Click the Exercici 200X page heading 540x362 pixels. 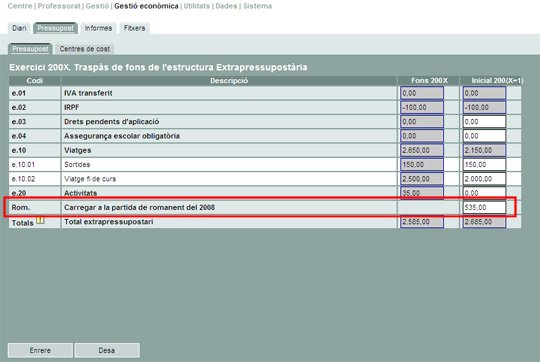click(x=158, y=67)
